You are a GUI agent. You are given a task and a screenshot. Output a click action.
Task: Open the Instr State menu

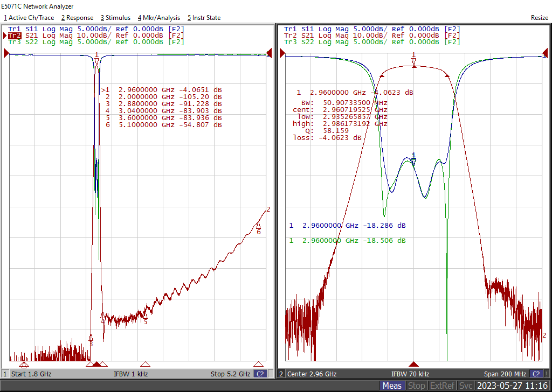point(204,18)
